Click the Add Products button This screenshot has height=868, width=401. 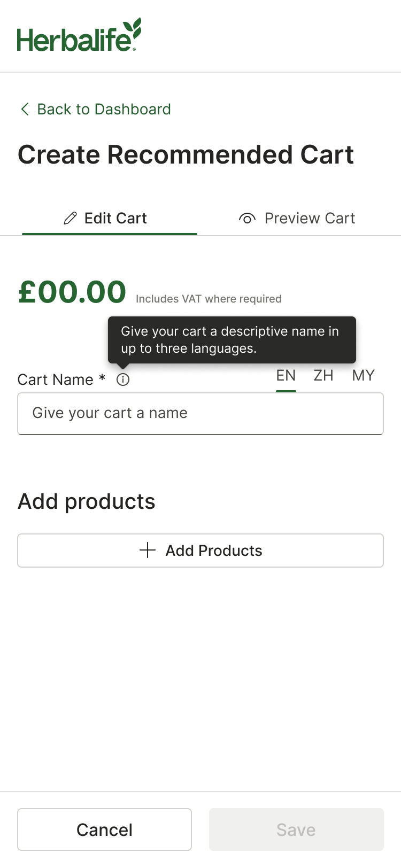(x=200, y=550)
